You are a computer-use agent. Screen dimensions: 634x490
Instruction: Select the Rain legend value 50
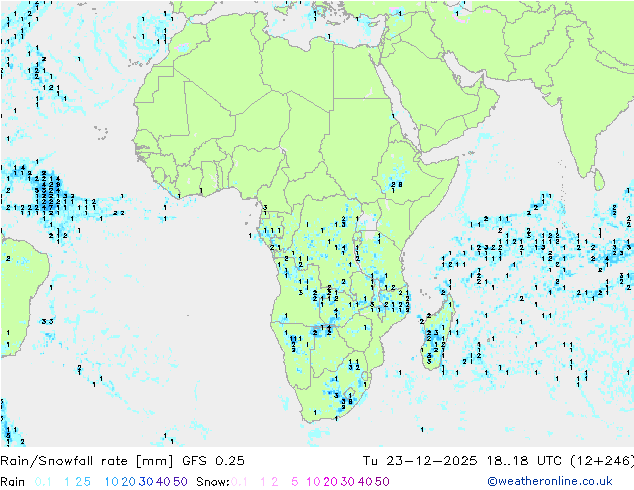(180, 482)
